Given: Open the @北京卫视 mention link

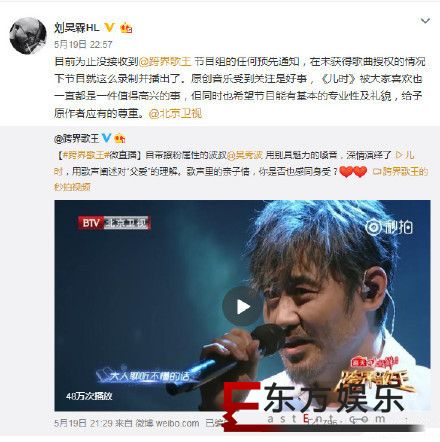Looking at the screenshot, I should (x=175, y=114).
